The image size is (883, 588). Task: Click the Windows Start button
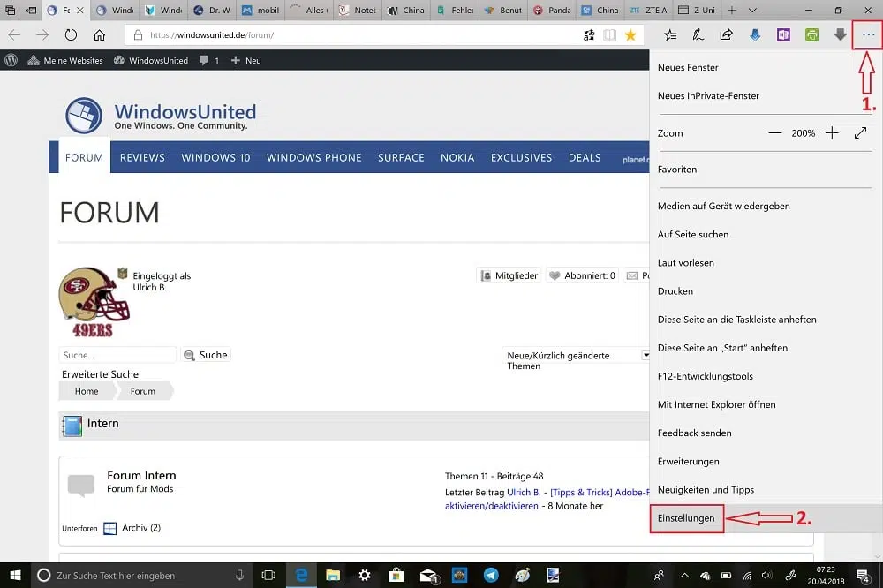pos(15,575)
